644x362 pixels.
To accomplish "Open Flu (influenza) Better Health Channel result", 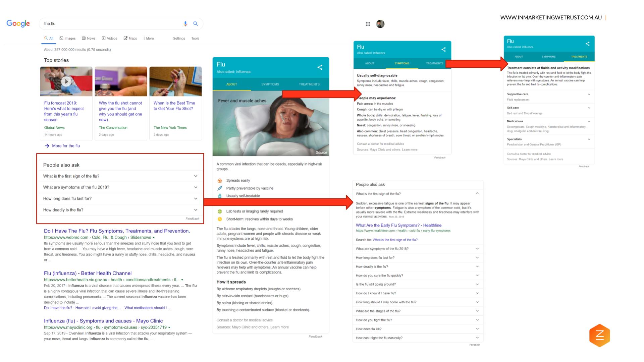I will 88,273.
